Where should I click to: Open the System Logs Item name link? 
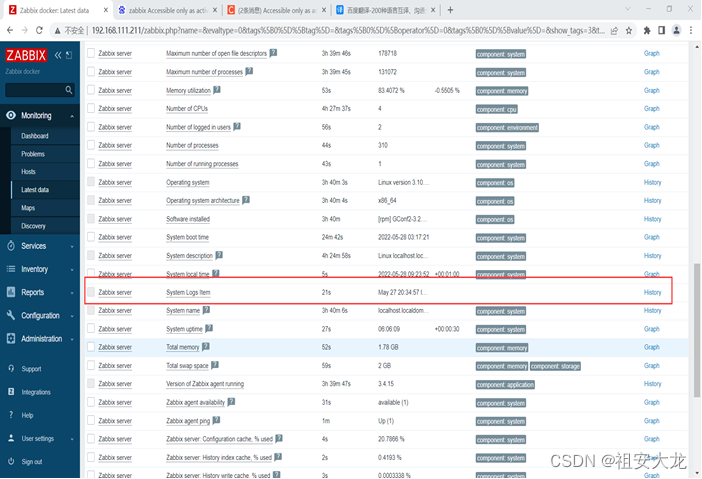188,292
